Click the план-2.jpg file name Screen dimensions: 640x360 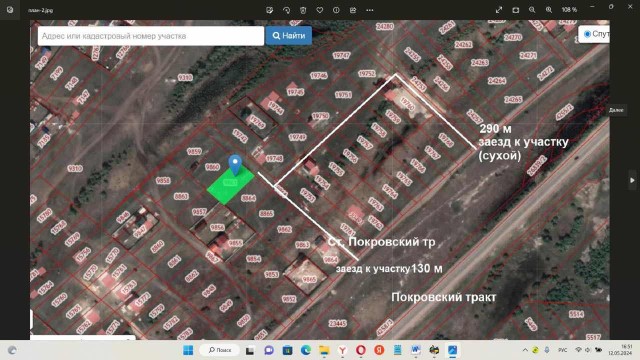(x=40, y=10)
